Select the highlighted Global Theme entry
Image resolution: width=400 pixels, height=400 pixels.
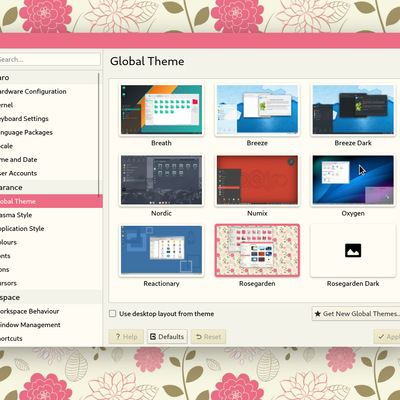tap(51, 201)
